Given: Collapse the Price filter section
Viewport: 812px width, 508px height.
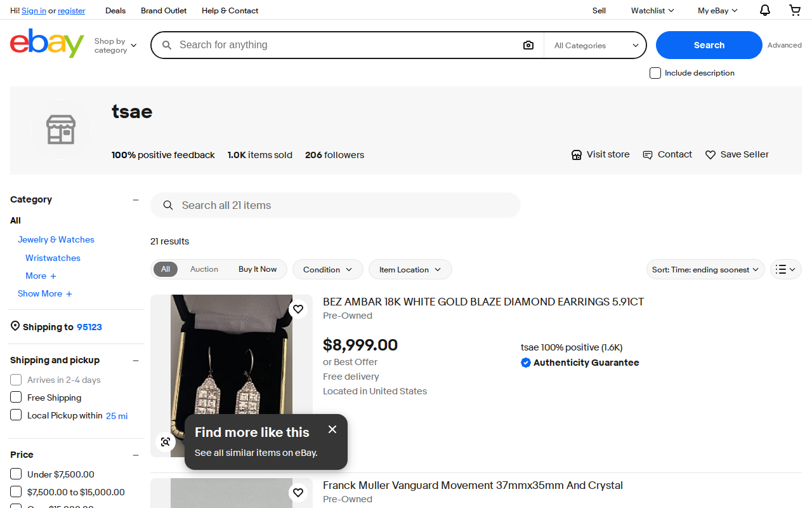Looking at the screenshot, I should [x=136, y=455].
